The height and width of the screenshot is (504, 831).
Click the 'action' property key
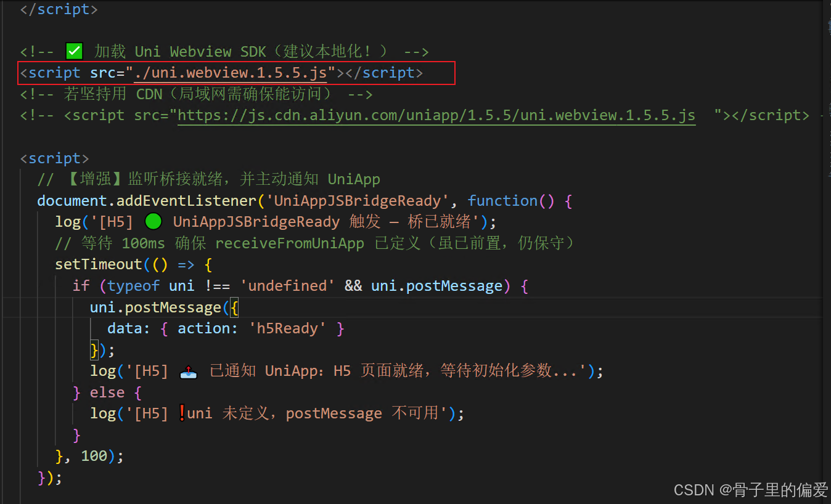[204, 328]
